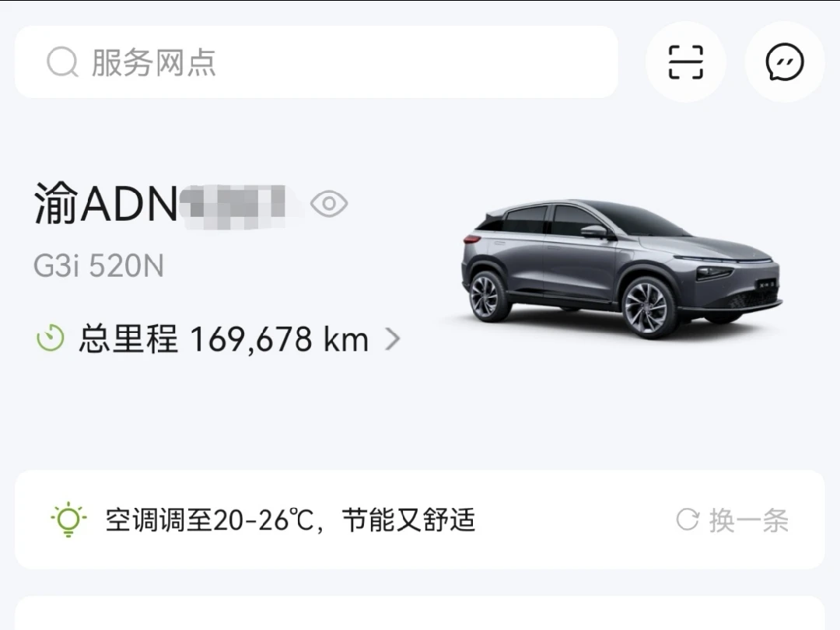Click the 换一条 text to change tip
Image resolution: width=840 pixels, height=630 pixels.
pos(749,520)
